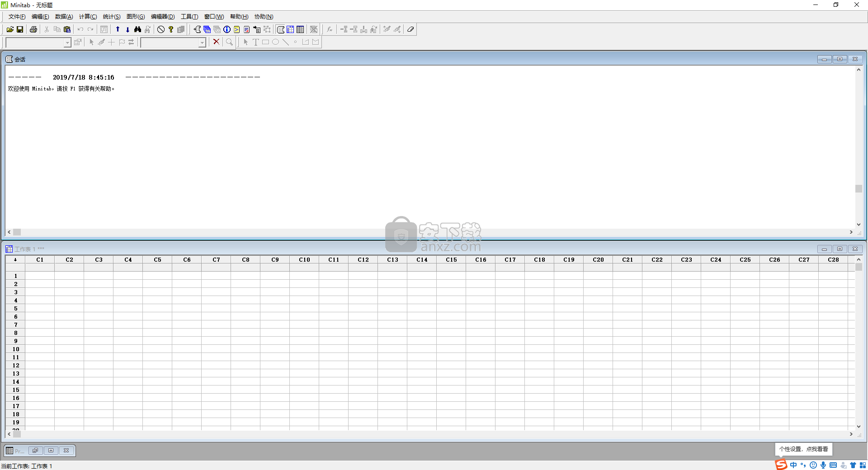Image resolution: width=868 pixels, height=470 pixels.
Task: Click the fx assign formula icon
Action: [x=330, y=29]
